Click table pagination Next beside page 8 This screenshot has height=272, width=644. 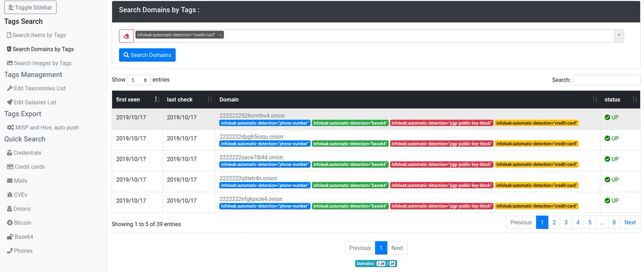[x=630, y=223]
